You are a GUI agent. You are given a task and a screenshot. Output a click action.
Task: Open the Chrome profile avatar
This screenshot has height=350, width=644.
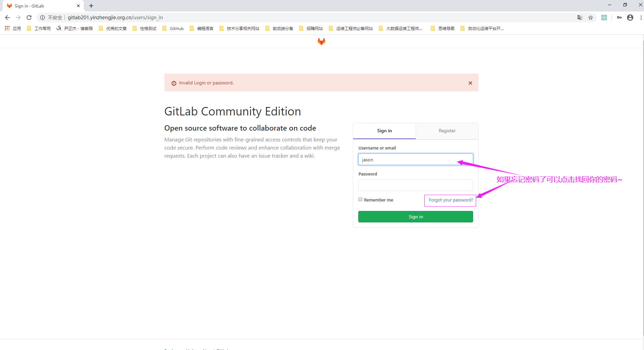point(630,18)
